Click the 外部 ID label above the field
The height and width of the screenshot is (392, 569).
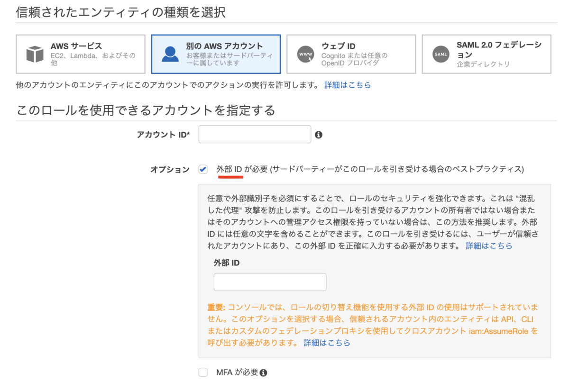coord(227,263)
